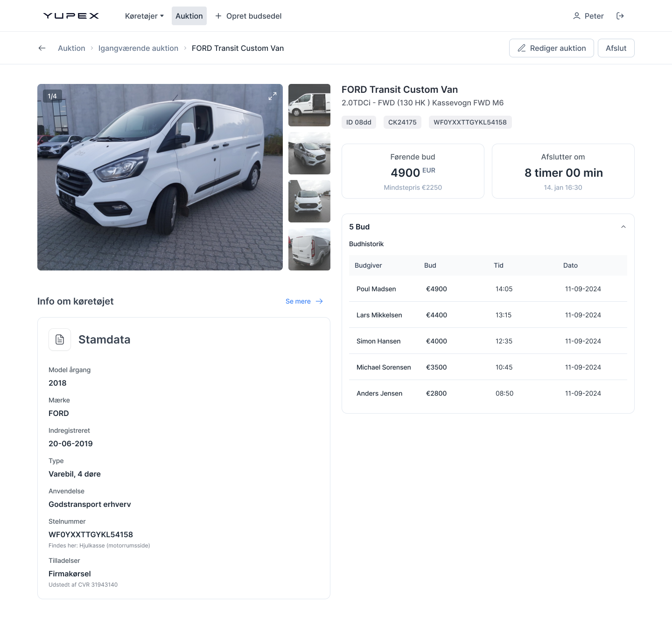Click Poul Madsen's bid row
Screen dimensions: 672x644
point(488,289)
